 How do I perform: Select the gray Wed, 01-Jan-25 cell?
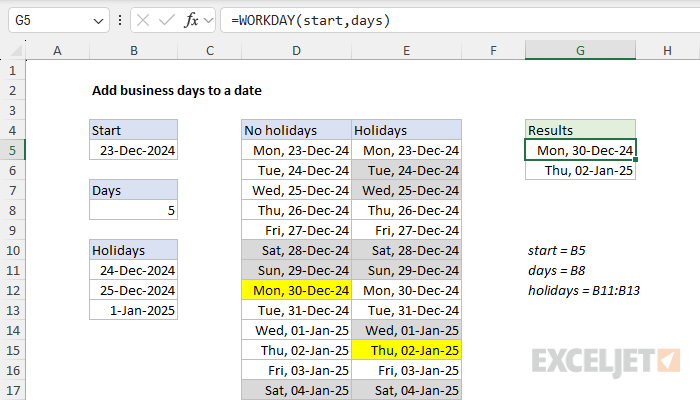(x=406, y=330)
